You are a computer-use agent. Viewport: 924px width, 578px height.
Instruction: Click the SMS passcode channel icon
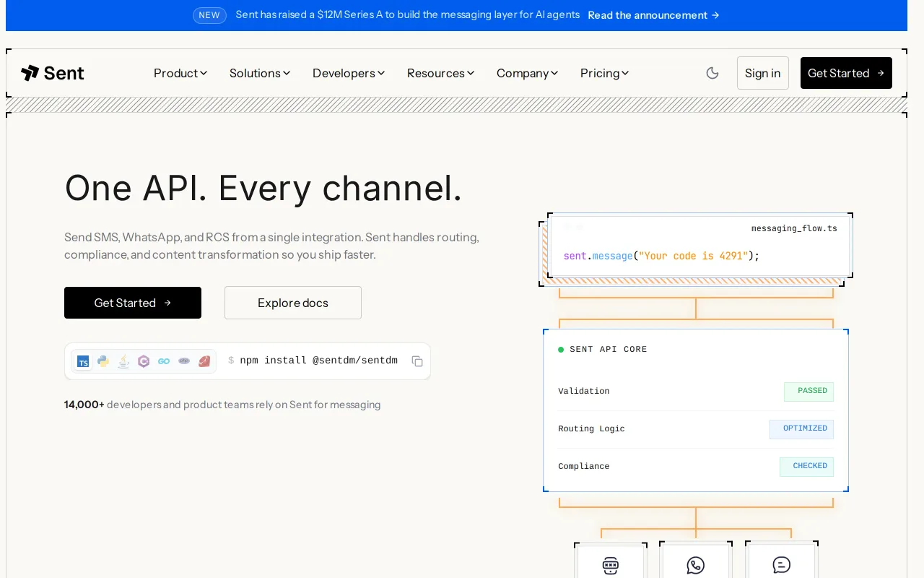point(611,565)
